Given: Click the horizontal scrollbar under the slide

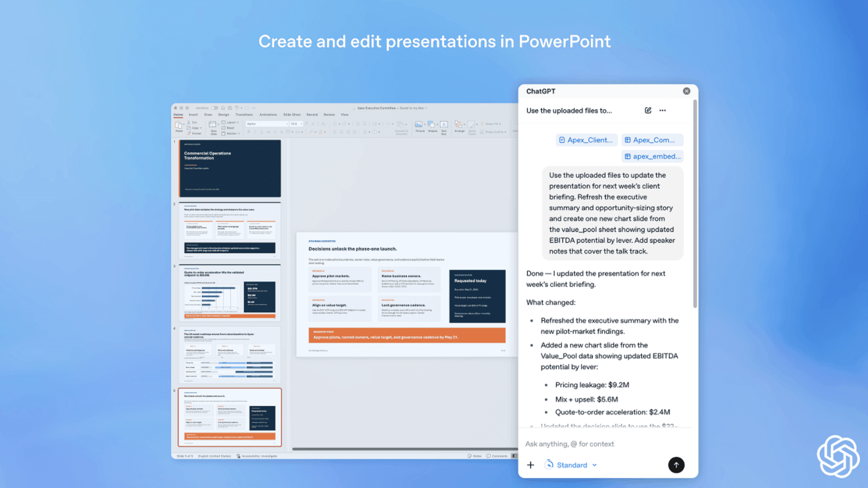Looking at the screenshot, I should pyautogui.click(x=405, y=449).
